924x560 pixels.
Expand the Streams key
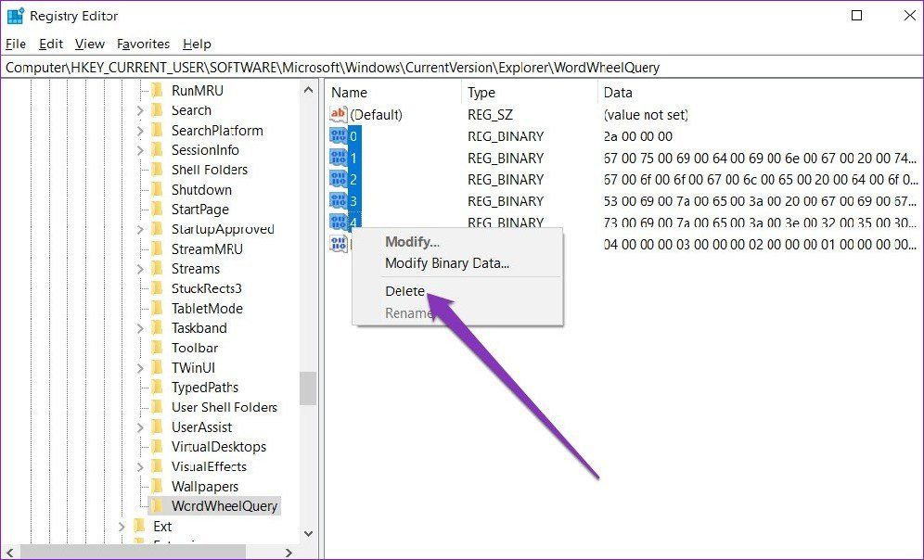pos(140,269)
